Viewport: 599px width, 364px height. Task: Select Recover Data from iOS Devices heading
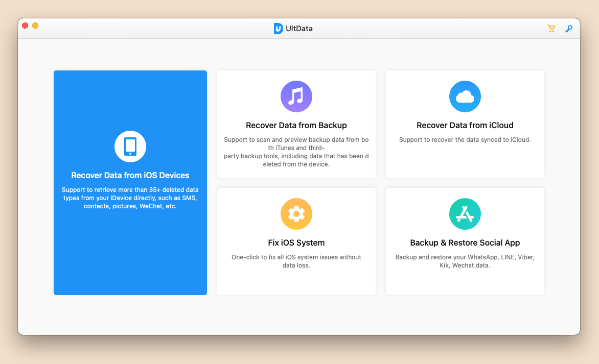tap(130, 175)
